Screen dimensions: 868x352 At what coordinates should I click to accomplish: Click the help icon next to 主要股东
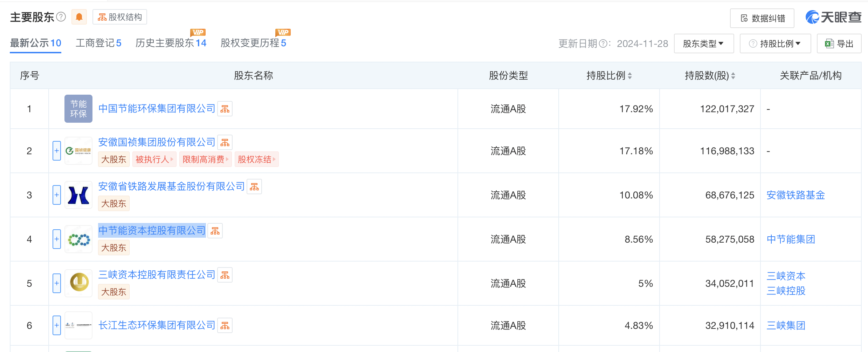click(x=61, y=17)
